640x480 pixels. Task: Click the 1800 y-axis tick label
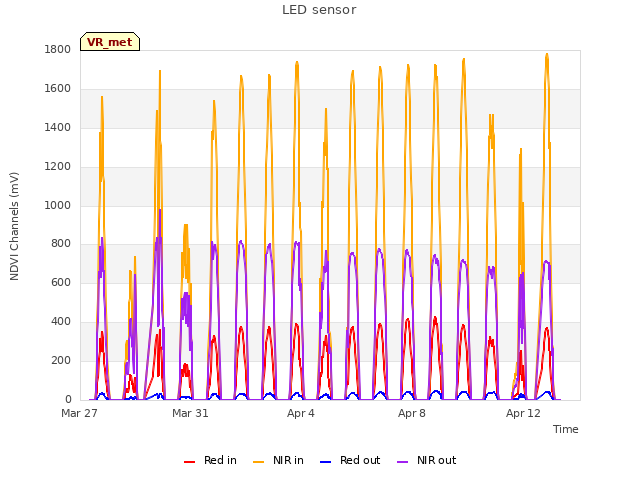58,50
